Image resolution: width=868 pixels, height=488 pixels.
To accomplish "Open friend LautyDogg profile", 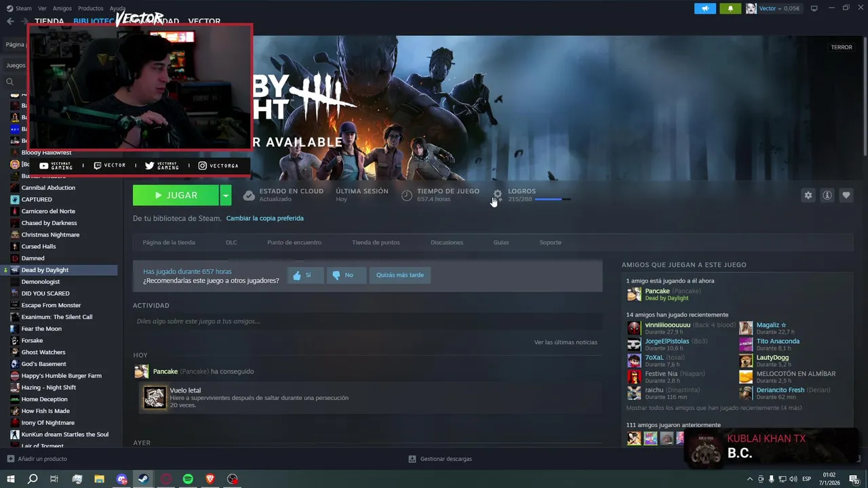I will [772, 358].
